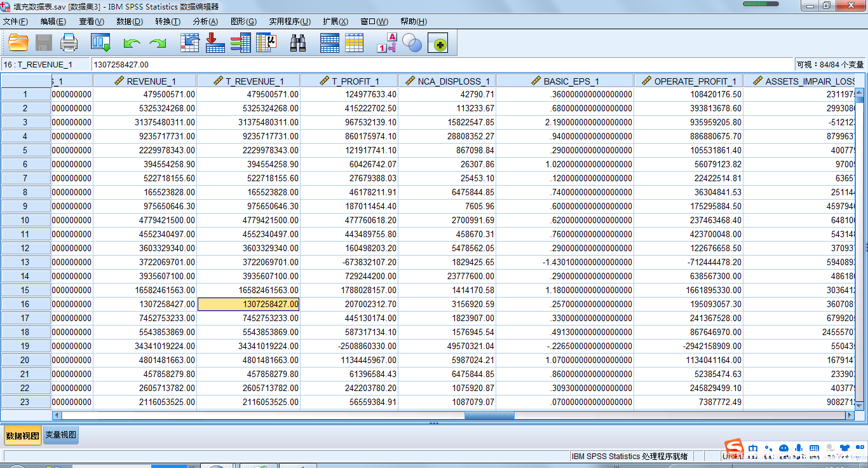Screen dimensions: 868x468
Task: Open the Recall recently used dialogs icon
Action: point(100,43)
